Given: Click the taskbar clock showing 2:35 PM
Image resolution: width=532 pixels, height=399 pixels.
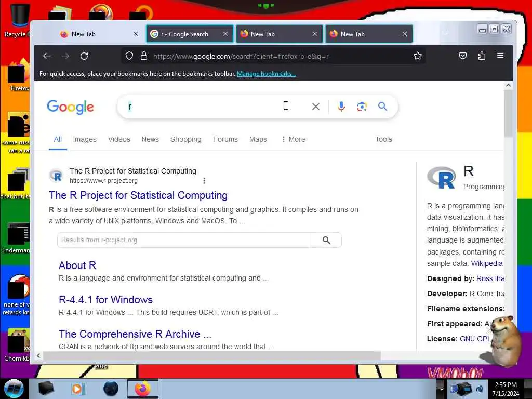Looking at the screenshot, I should [506, 389].
